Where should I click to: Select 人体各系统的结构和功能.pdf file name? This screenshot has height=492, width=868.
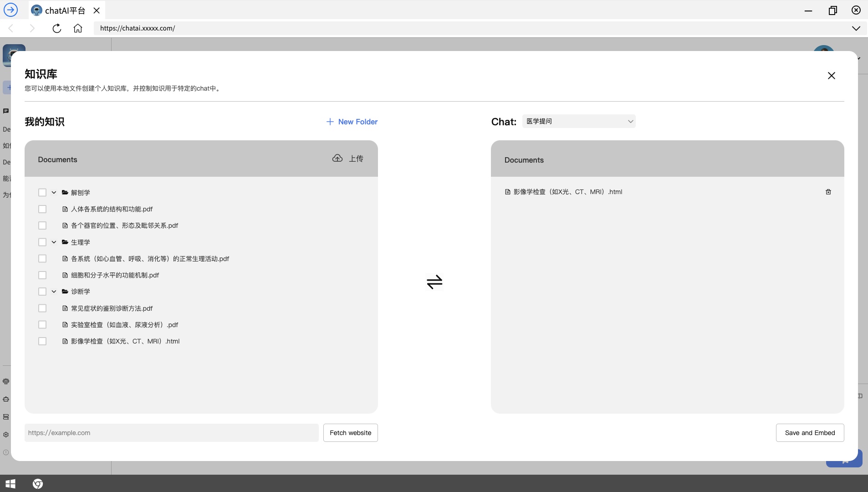[112, 209]
